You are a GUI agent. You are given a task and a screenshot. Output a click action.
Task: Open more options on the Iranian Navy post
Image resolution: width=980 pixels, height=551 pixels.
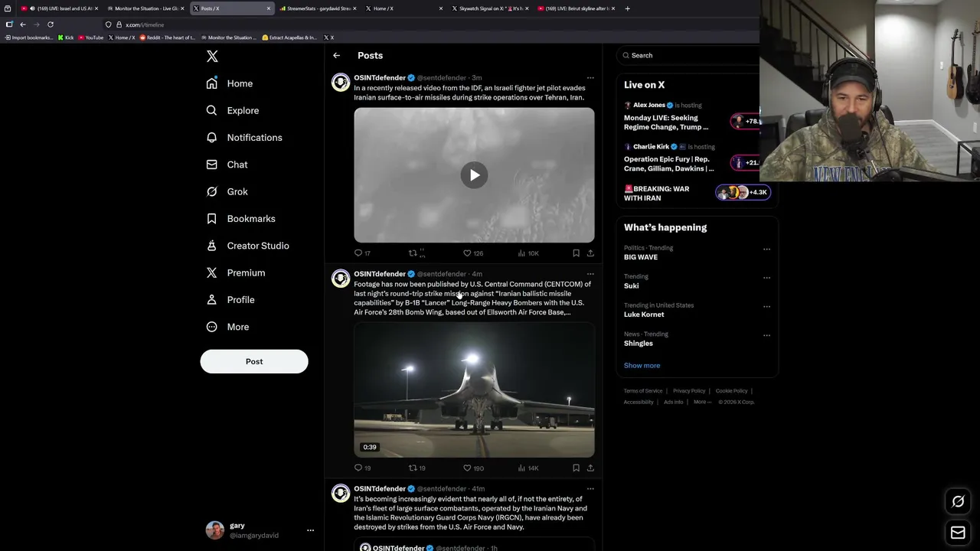click(x=590, y=489)
